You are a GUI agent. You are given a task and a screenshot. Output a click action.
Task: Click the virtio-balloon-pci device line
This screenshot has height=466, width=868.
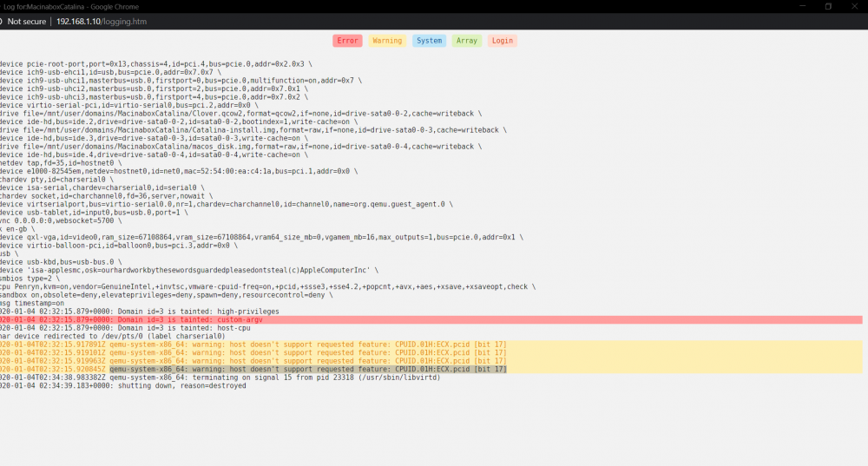tap(118, 246)
